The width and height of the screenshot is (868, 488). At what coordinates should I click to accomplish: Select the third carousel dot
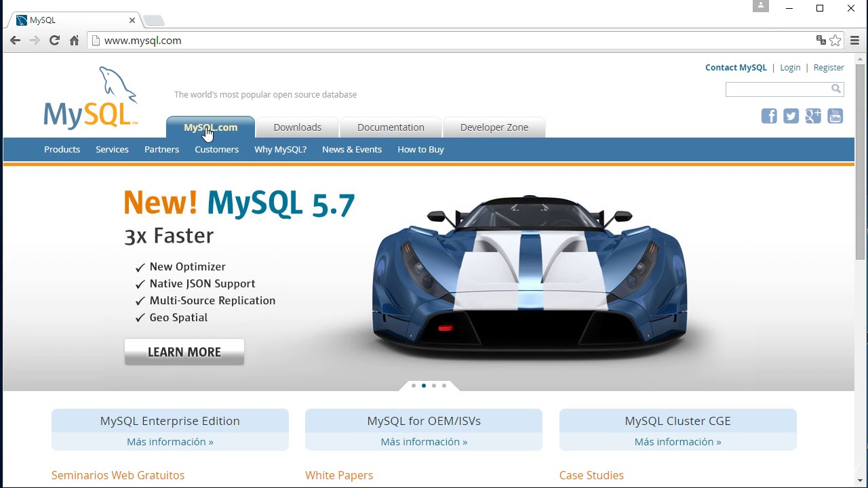coord(434,386)
